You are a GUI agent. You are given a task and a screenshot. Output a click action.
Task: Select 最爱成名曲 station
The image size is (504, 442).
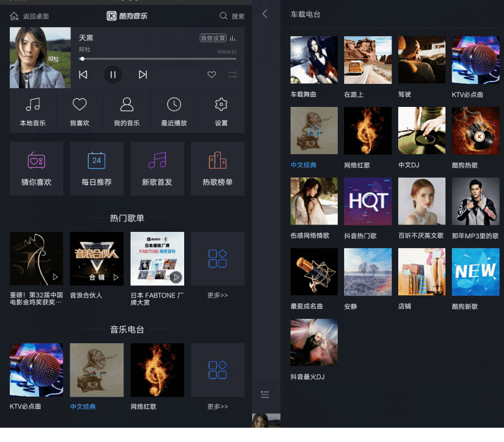pos(314,272)
